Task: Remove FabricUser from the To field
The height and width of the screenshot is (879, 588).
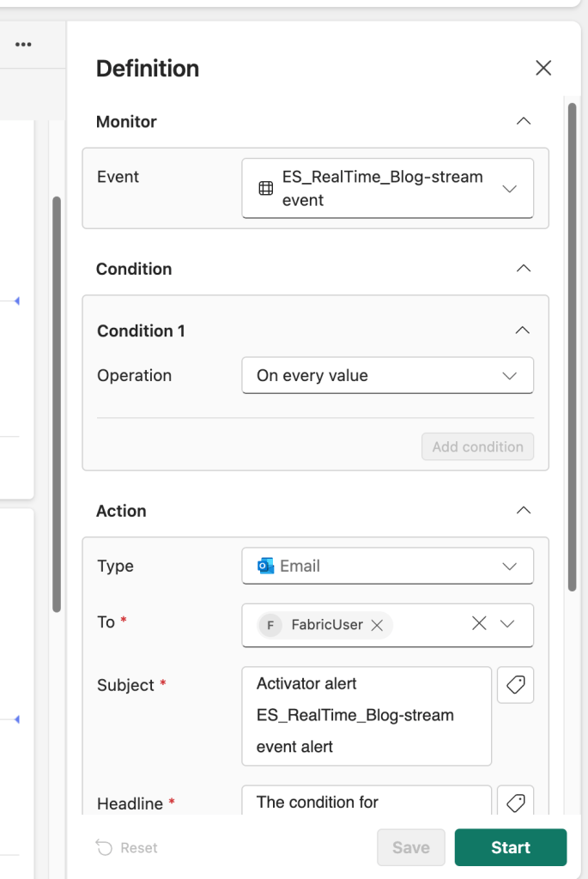Action: (376, 626)
